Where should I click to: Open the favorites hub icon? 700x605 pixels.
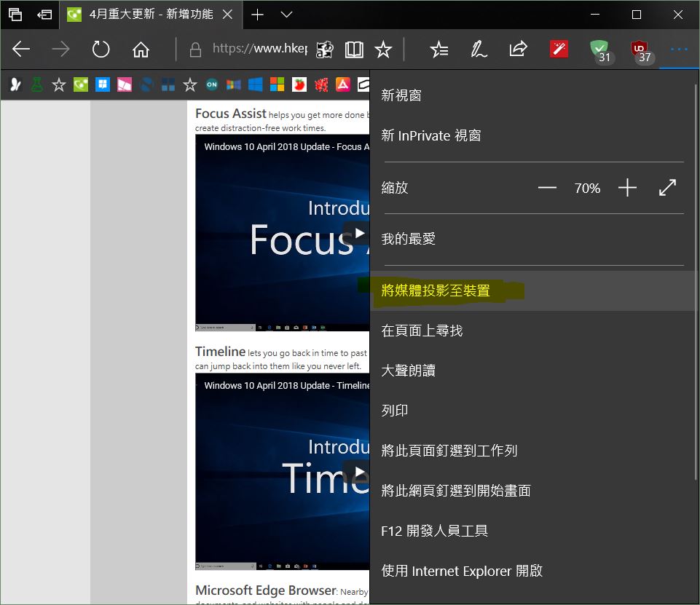click(x=439, y=49)
